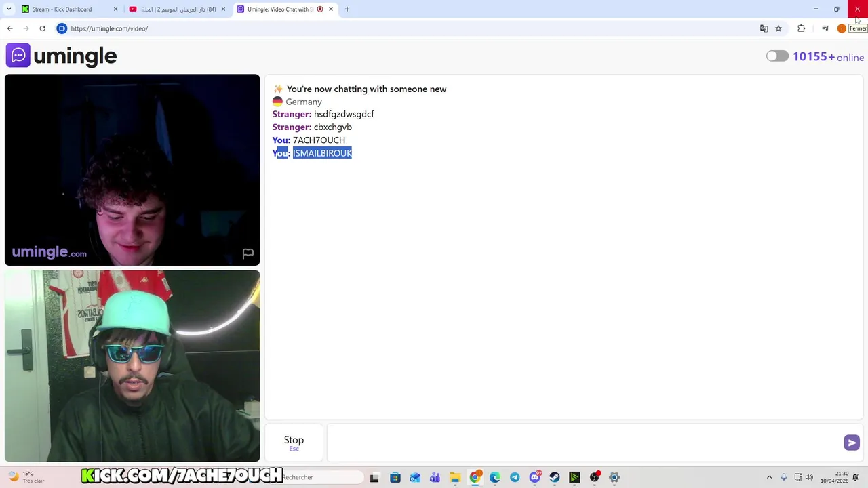Viewport: 868px width, 488px height.
Task: Open Task View in the taskbar
Action: [374, 477]
